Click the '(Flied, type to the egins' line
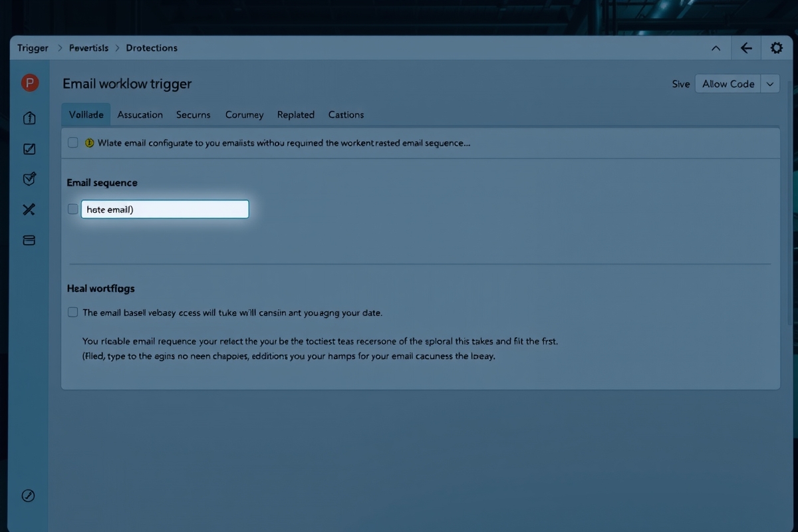Viewport: 798px width, 532px height. (x=289, y=356)
